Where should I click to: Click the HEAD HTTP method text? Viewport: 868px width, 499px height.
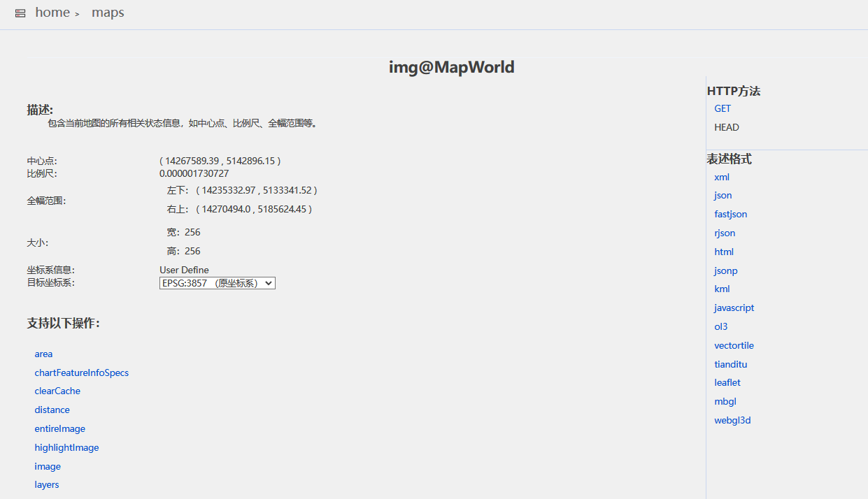[x=727, y=127]
